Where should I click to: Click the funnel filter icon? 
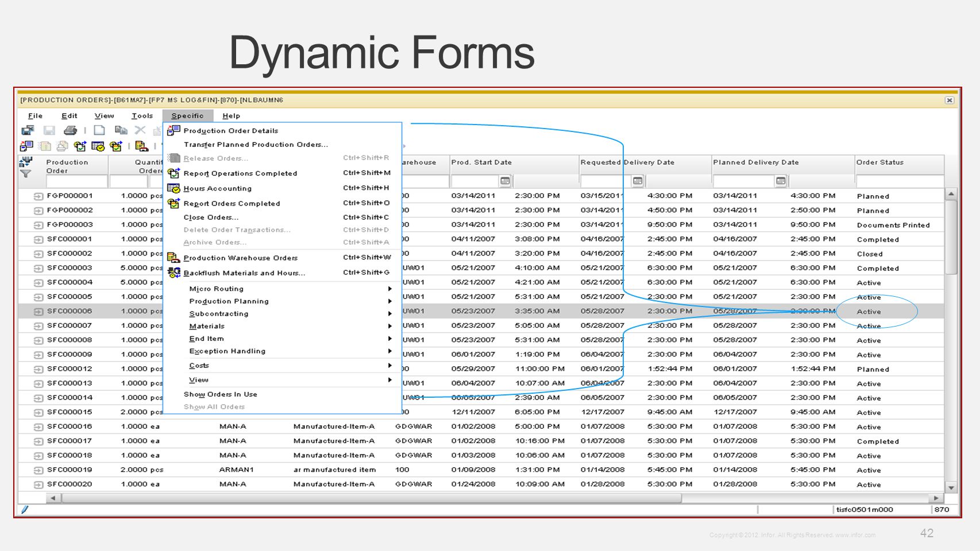25,173
